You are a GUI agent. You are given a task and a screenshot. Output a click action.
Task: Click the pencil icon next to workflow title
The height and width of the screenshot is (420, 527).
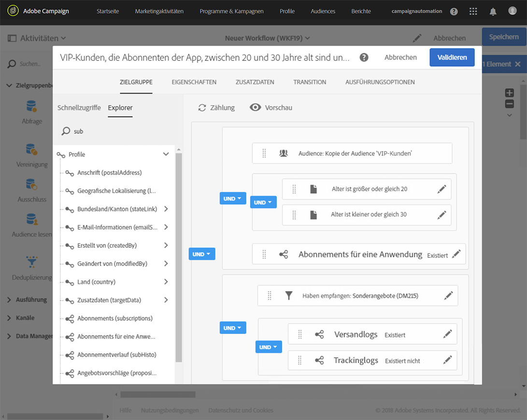click(417, 38)
